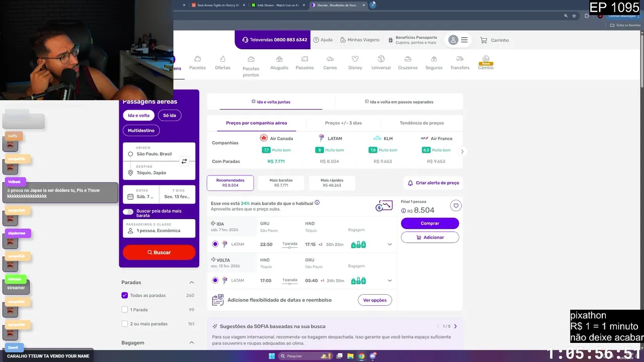
Task: Open Carros category icon
Action: point(330,63)
